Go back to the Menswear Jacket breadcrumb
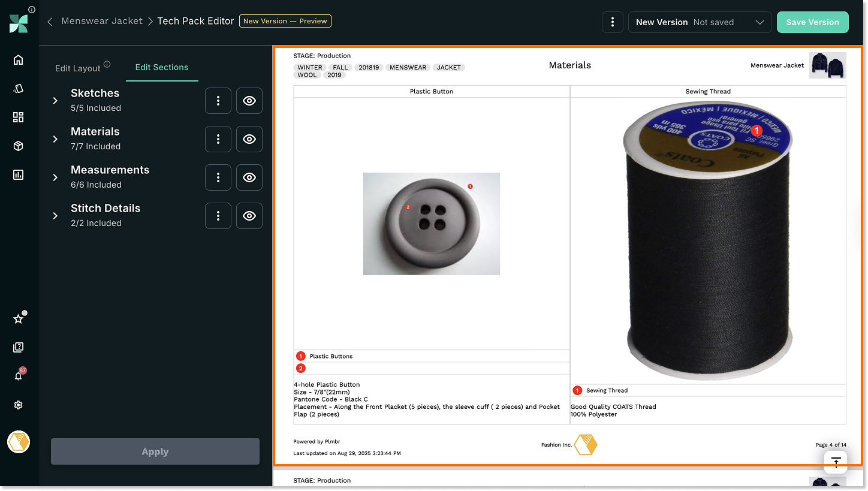 tap(102, 21)
